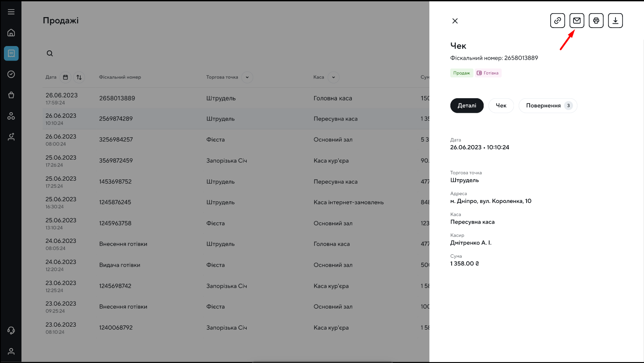Click the Готівка payment tag

488,73
